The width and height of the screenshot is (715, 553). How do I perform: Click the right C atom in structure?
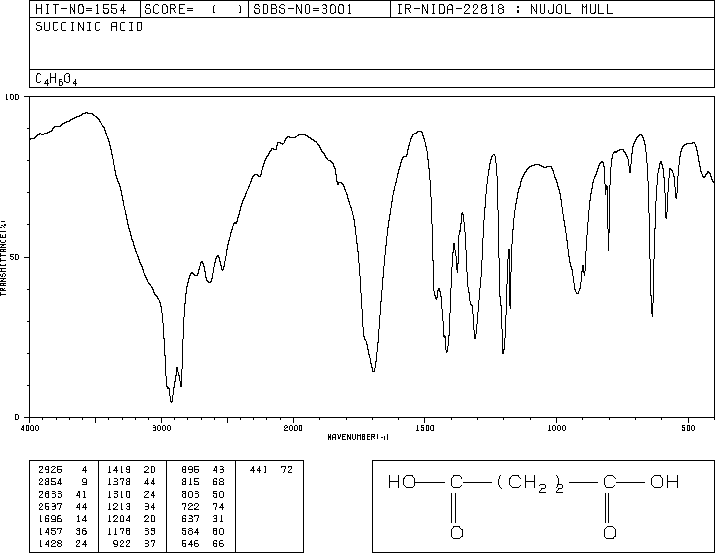(x=610, y=482)
